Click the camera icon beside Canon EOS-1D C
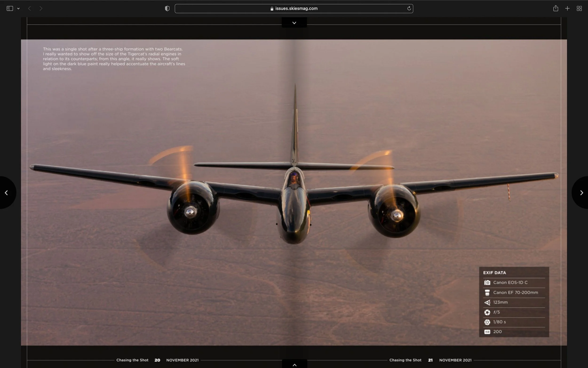This screenshot has width=588, height=368. tap(487, 283)
